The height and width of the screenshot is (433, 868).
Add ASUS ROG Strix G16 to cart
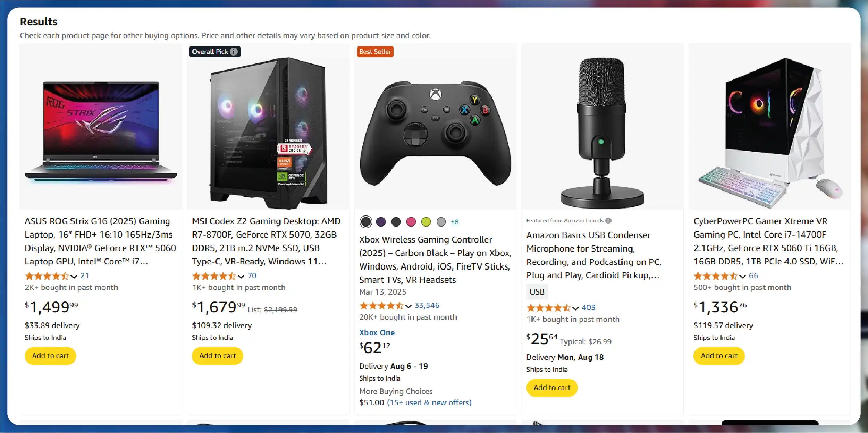[50, 356]
